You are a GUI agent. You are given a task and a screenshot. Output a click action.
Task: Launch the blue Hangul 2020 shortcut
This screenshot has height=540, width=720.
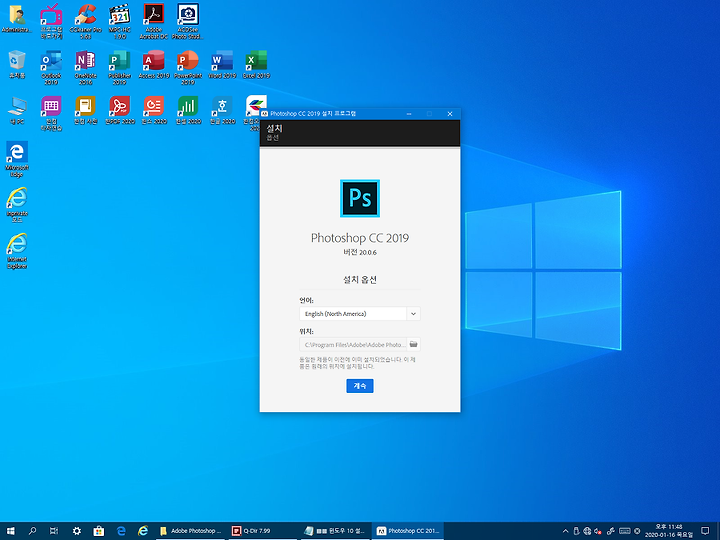tap(222, 110)
